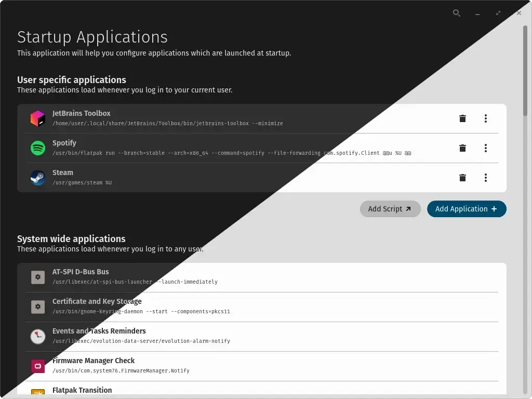Image resolution: width=532 pixels, height=399 pixels.
Task: Click the Flatpak Transition icon
Action: [x=37, y=394]
